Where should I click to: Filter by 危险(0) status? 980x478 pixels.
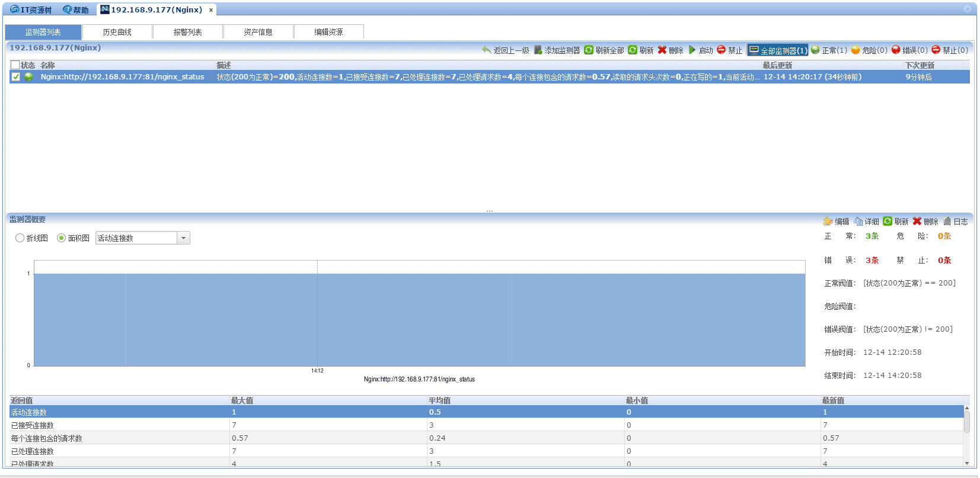click(869, 50)
